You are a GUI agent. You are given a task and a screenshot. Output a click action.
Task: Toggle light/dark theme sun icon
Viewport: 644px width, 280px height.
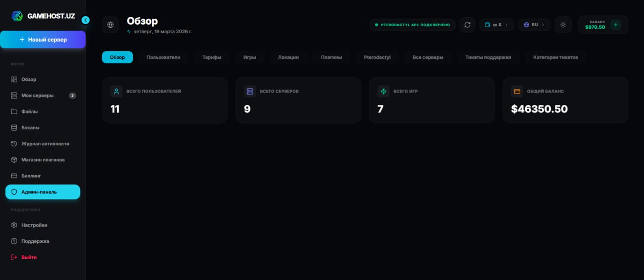tap(563, 25)
